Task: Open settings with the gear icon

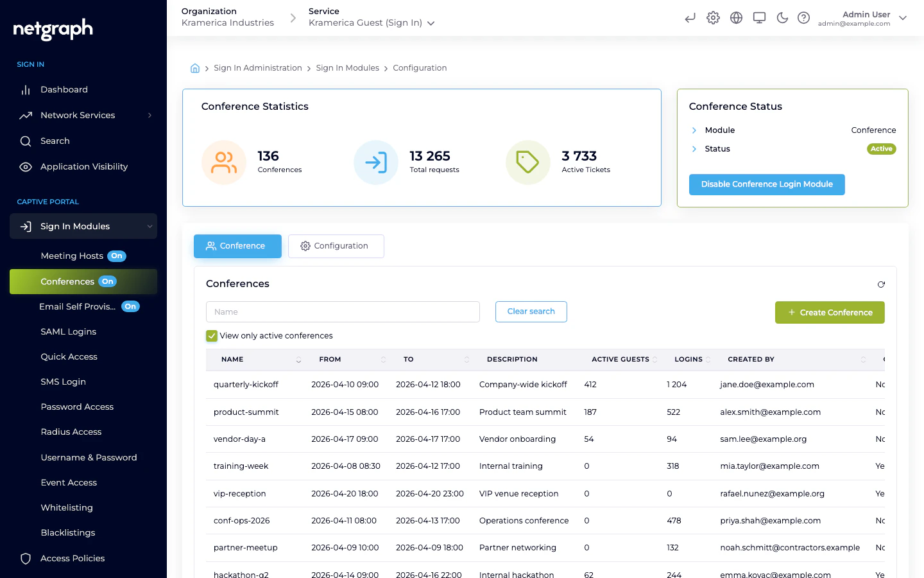Action: (x=713, y=17)
